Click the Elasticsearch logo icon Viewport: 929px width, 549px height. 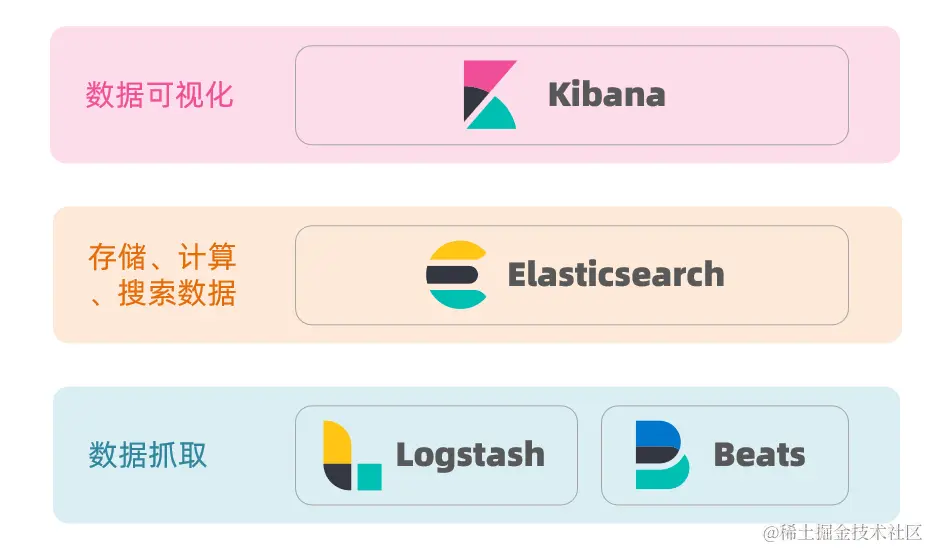coord(457,275)
